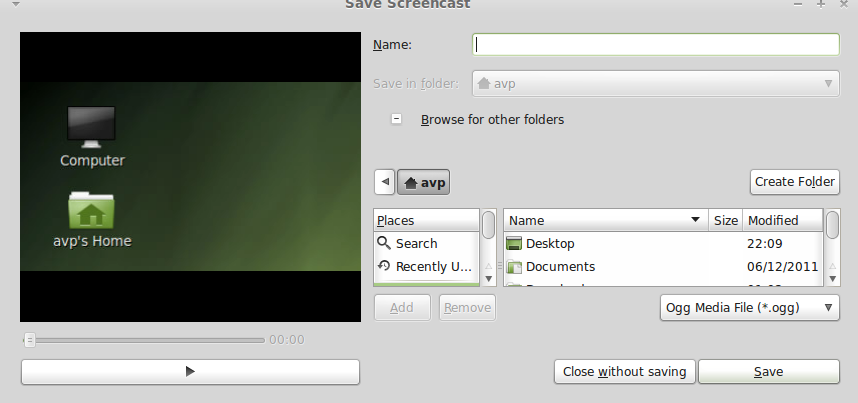This screenshot has width=858, height=403.
Task: Click the Remove bookmark button
Action: coord(467,308)
